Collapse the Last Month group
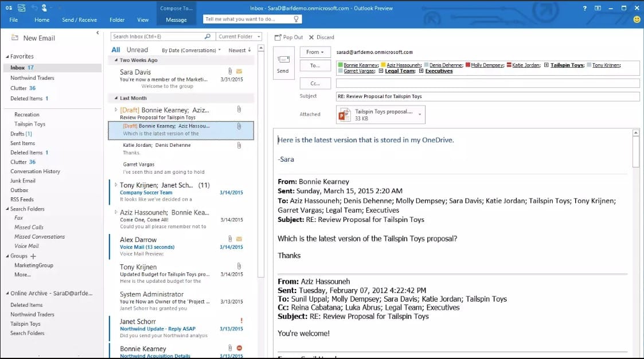 point(116,98)
